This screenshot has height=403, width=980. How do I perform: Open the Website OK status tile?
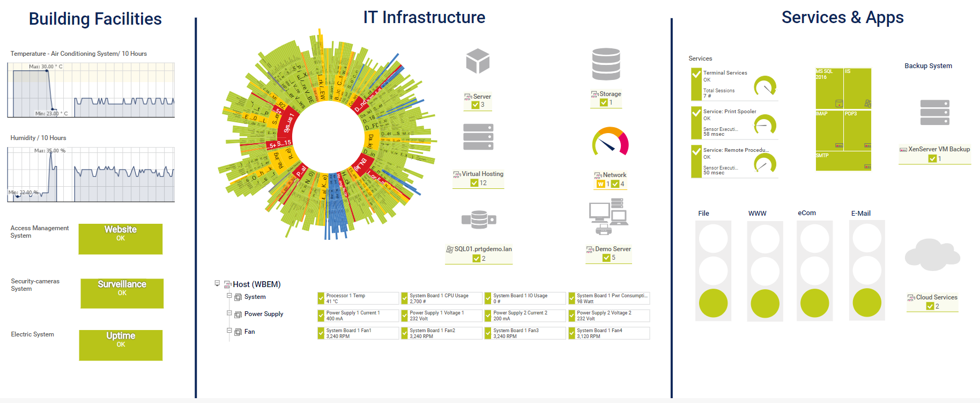[x=121, y=239]
